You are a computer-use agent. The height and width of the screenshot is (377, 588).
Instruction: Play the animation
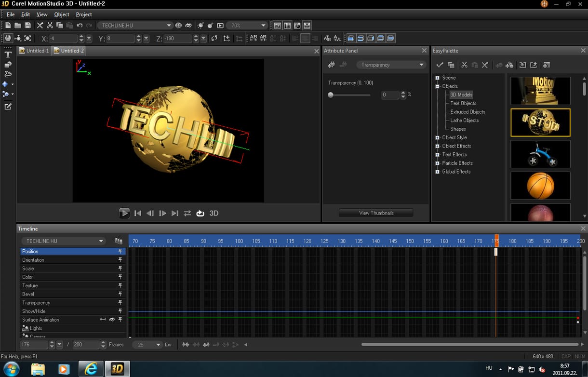pos(124,213)
